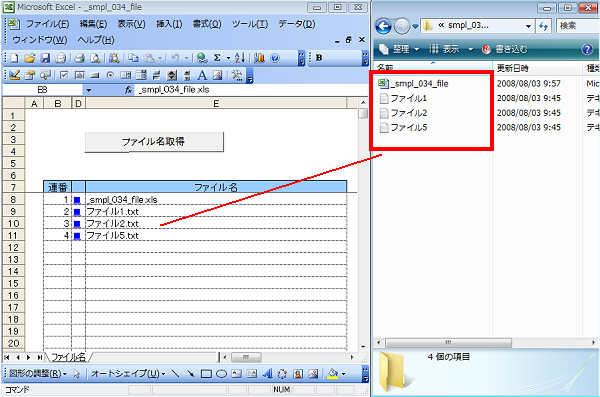
Task: Expand the Explorer address bar dropdown
Action: click(528, 26)
